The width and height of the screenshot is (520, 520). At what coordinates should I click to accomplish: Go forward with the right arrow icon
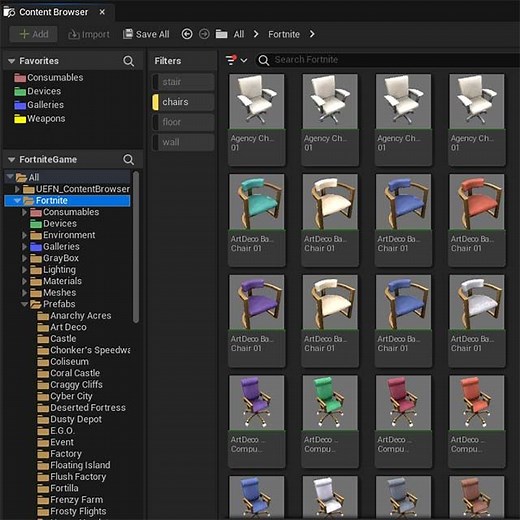pyautogui.click(x=204, y=34)
